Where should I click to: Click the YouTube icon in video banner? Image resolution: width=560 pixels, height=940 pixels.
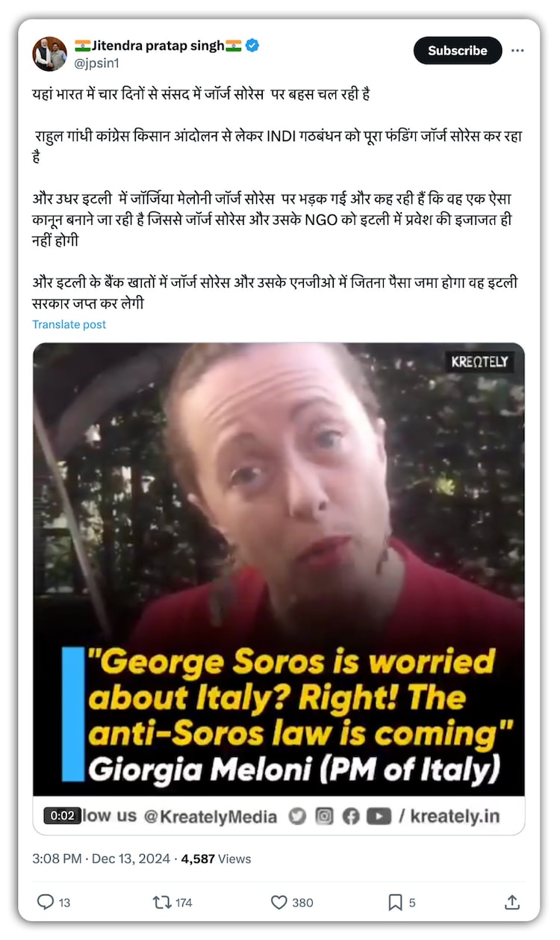(379, 817)
